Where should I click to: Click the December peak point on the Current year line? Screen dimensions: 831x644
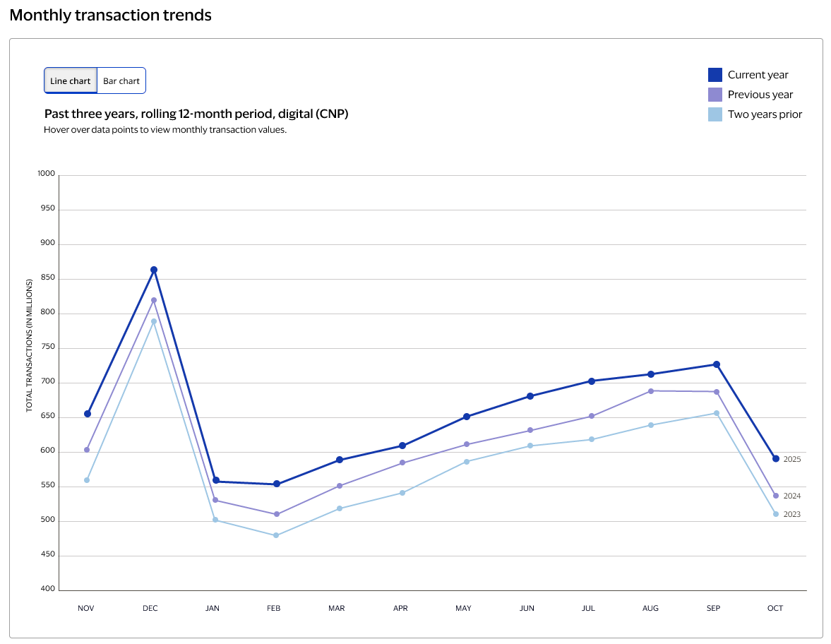[154, 268]
